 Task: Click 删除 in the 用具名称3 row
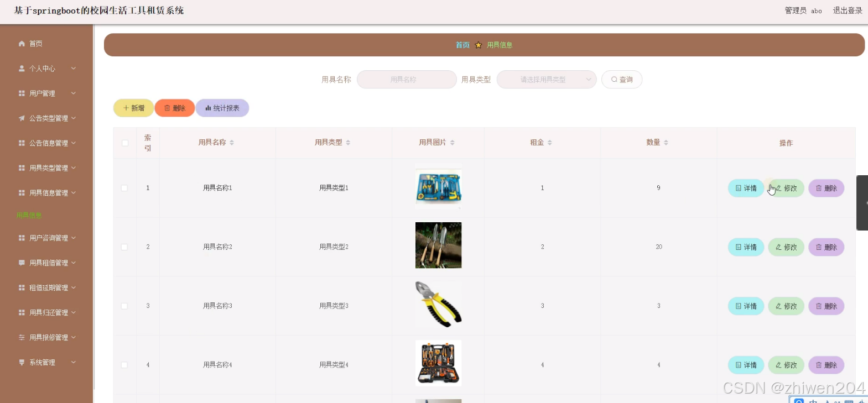tap(827, 306)
